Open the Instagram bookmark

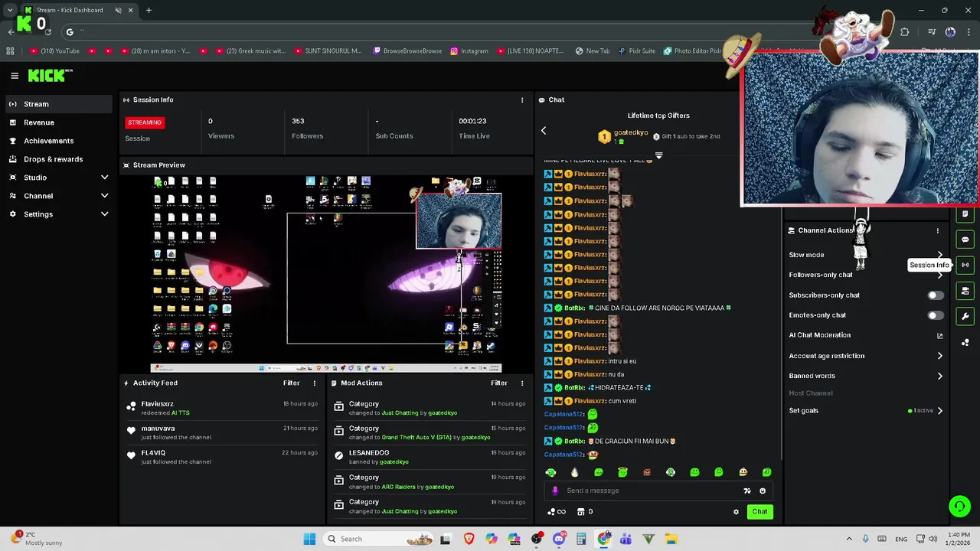click(x=469, y=51)
